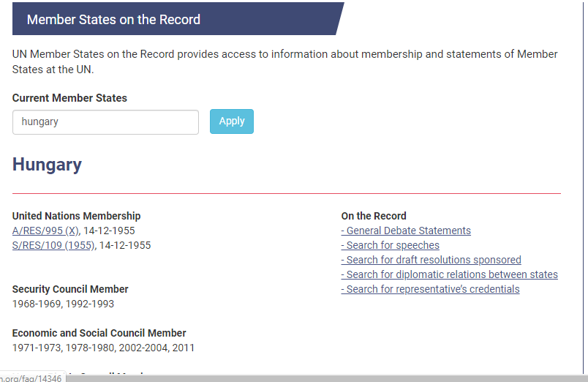Click the Security Council years 1968-1969, 1992-1993
588x382 pixels.
coord(63,304)
